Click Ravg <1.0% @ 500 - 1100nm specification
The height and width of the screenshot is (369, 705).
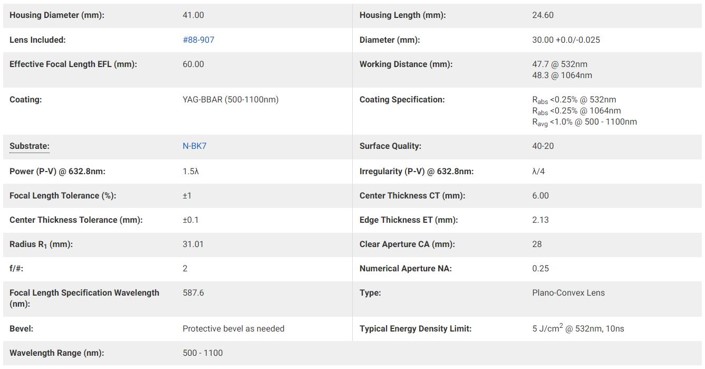pos(585,122)
